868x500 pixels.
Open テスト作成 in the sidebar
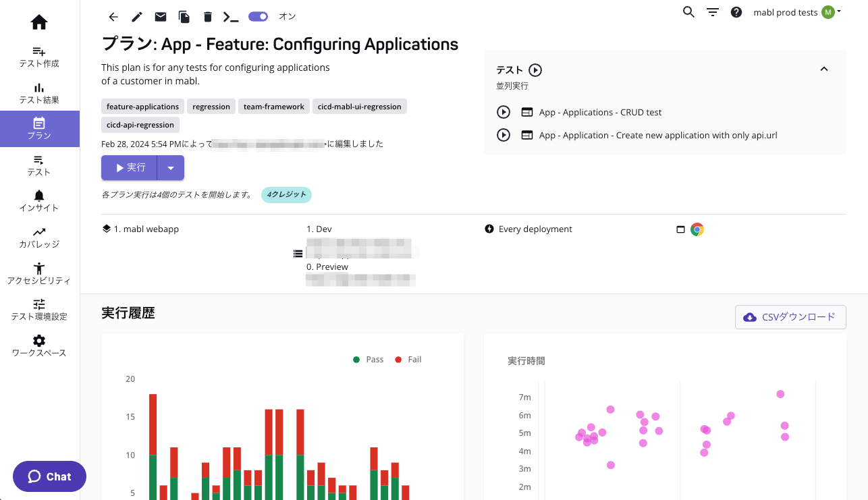pos(39,57)
